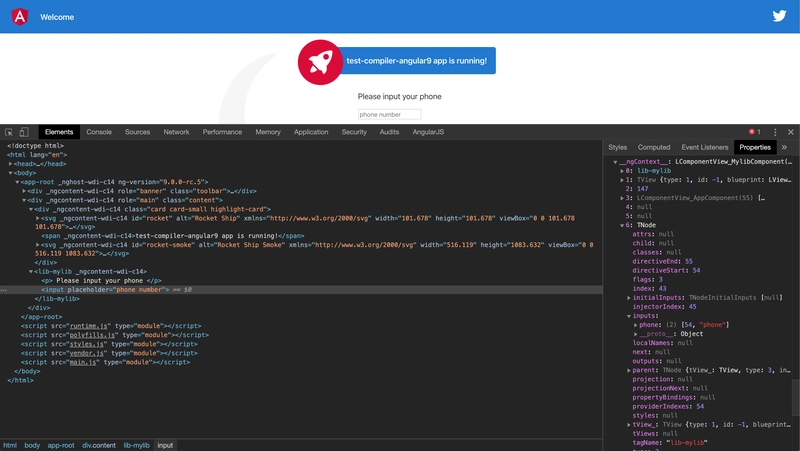This screenshot has height=451, width=800.
Task: Open the Security tab
Action: [x=354, y=132]
